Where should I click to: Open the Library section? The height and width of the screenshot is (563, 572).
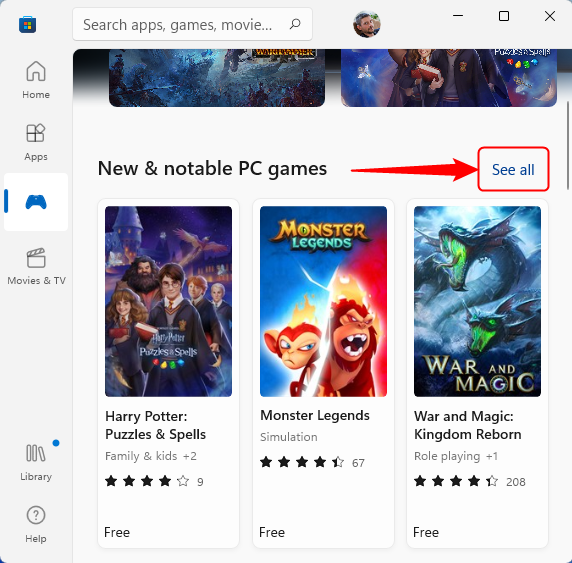point(36,462)
